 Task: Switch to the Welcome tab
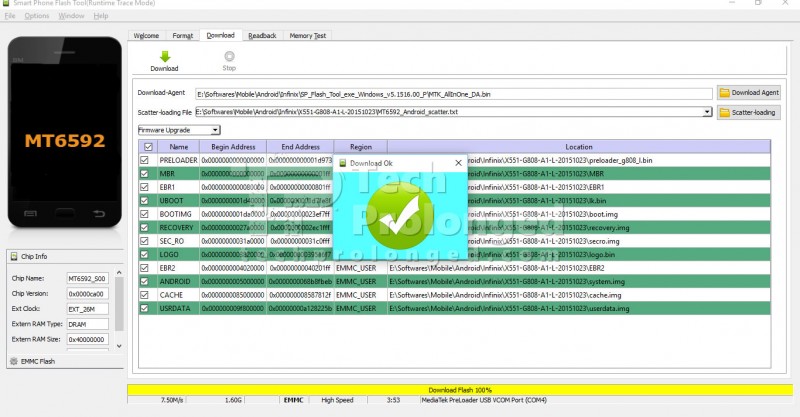point(146,36)
